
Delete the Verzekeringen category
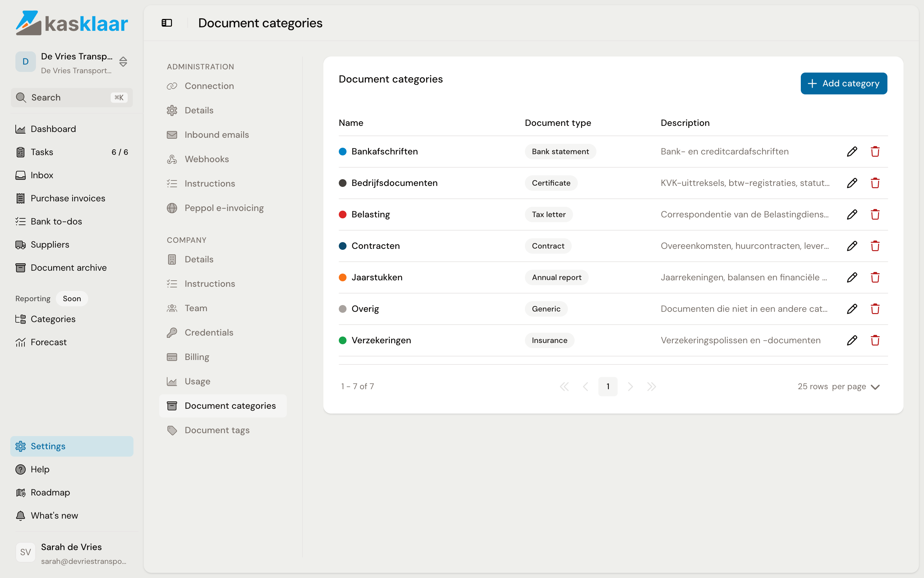pos(875,340)
